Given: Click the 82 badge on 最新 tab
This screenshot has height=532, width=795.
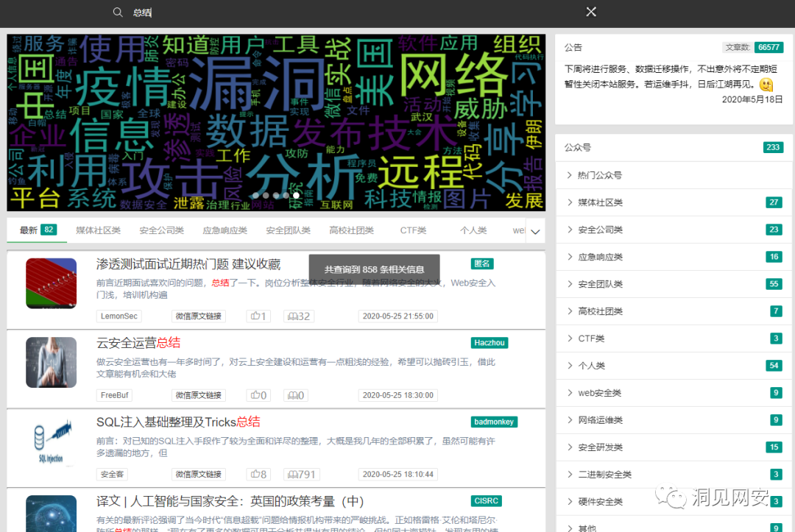Looking at the screenshot, I should coord(49,230).
